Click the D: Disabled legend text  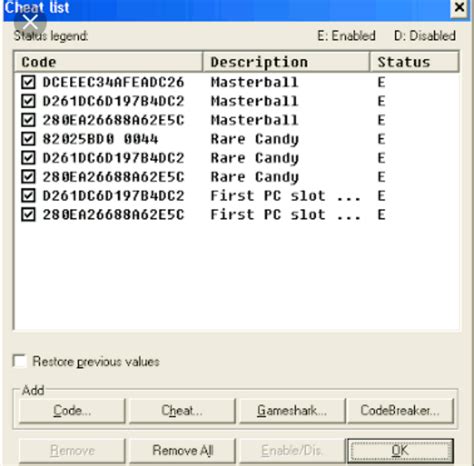click(x=425, y=36)
